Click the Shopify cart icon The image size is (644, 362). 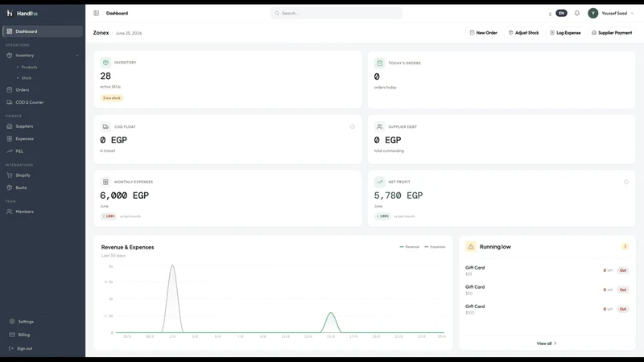[x=10, y=175]
